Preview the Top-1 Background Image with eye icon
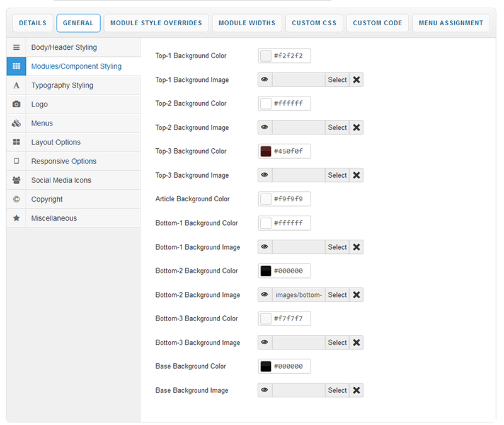 265,79
